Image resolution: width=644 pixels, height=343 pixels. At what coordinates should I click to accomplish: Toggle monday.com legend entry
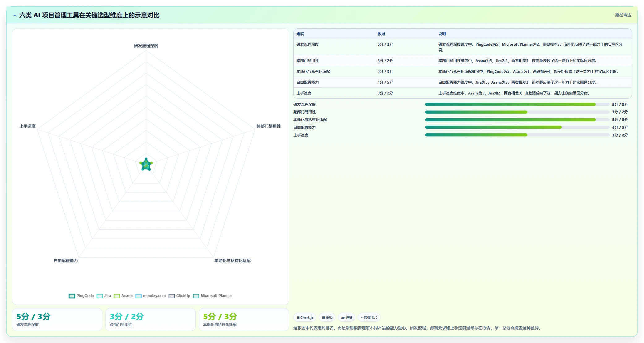151,296
